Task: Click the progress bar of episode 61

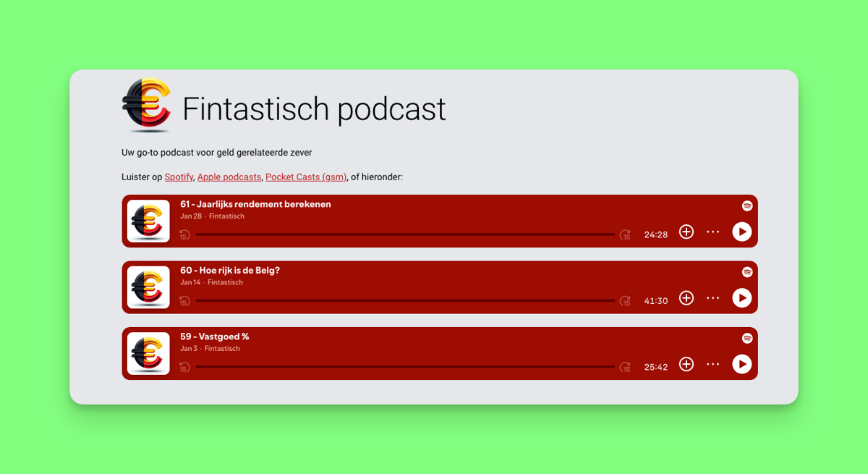Action: point(404,234)
